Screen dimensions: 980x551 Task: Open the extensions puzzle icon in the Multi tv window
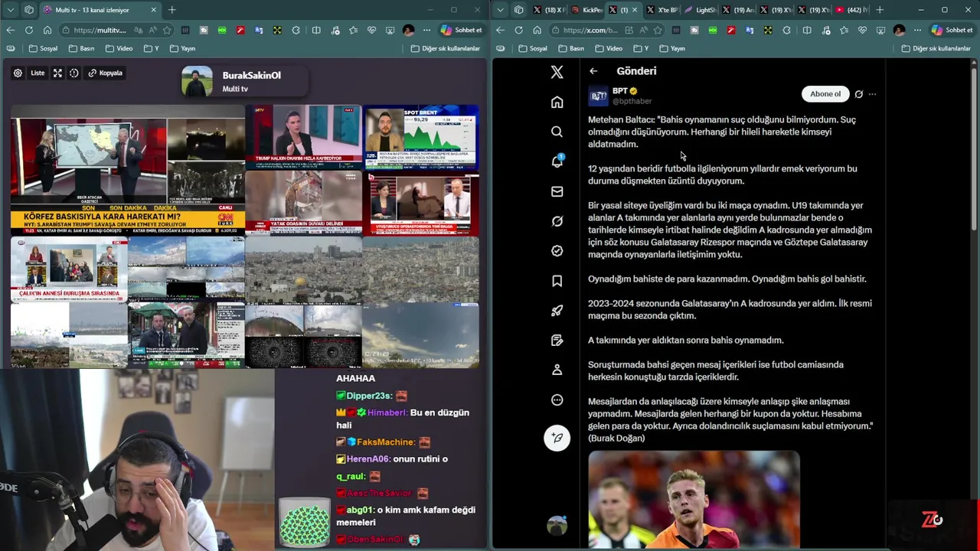tap(296, 30)
